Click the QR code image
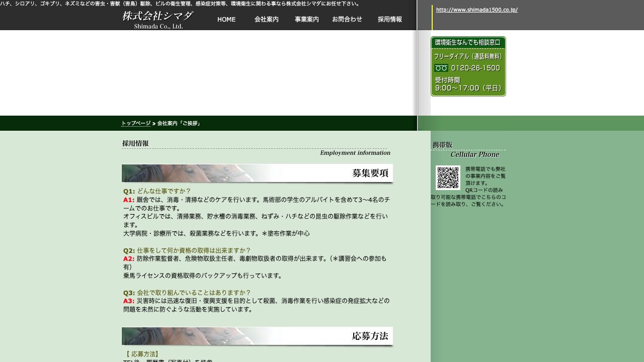644x362 pixels. (x=448, y=177)
